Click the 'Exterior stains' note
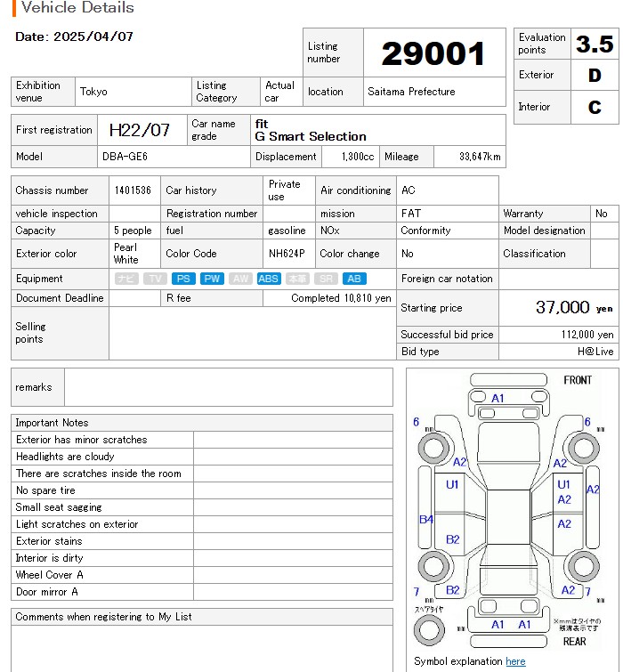This screenshot has width=623, height=672. pos(49,541)
